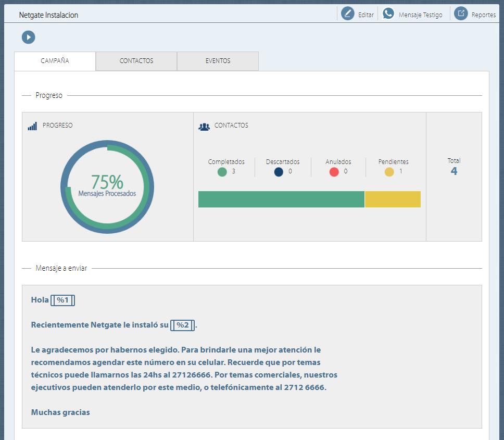Screen dimensions: 504x440
Task: Click the PROGRESO panel heading
Action: [58, 125]
